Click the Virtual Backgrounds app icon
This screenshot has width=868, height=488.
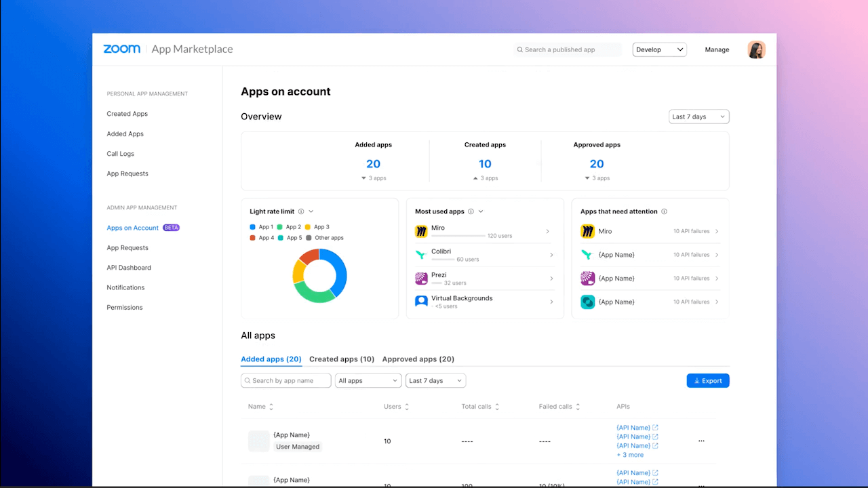[420, 302]
